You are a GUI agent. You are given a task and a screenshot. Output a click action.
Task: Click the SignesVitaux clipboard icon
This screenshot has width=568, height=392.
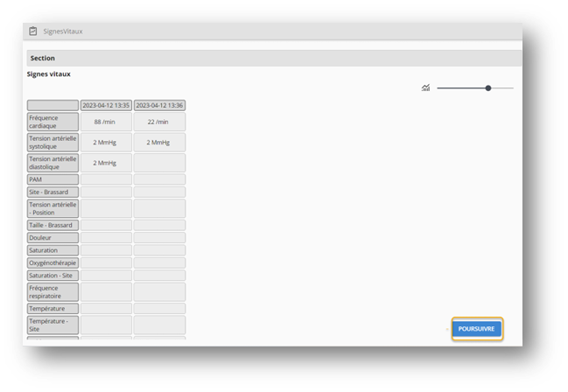pos(33,31)
